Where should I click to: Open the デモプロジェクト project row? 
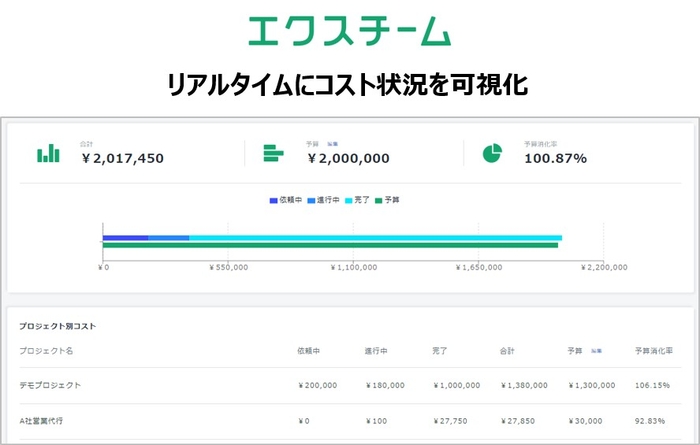pyautogui.click(x=50, y=385)
